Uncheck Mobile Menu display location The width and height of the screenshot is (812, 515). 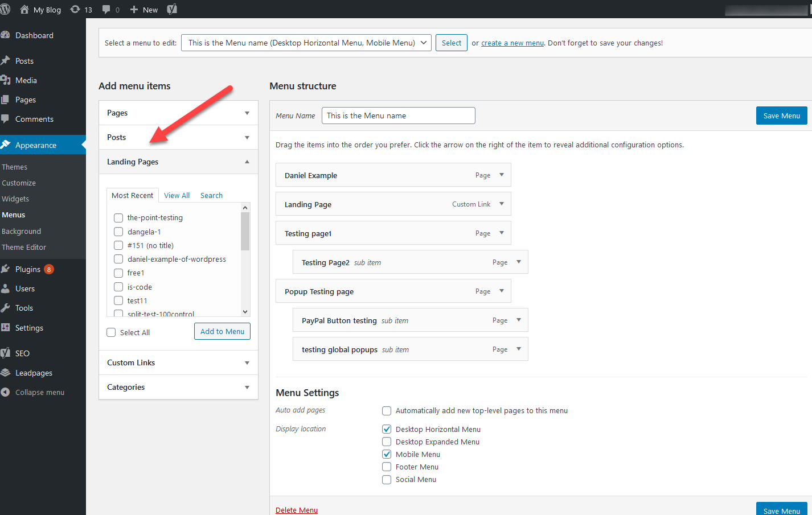pyautogui.click(x=387, y=454)
